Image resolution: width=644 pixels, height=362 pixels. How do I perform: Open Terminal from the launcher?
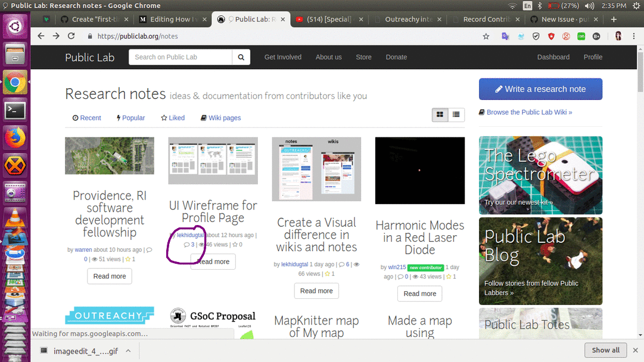tap(15, 110)
